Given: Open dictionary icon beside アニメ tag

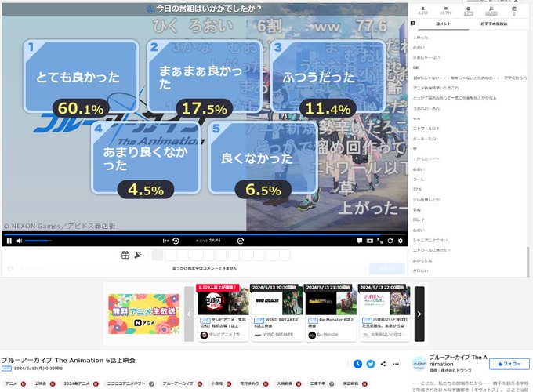Looking at the screenshot, I should (23, 384).
